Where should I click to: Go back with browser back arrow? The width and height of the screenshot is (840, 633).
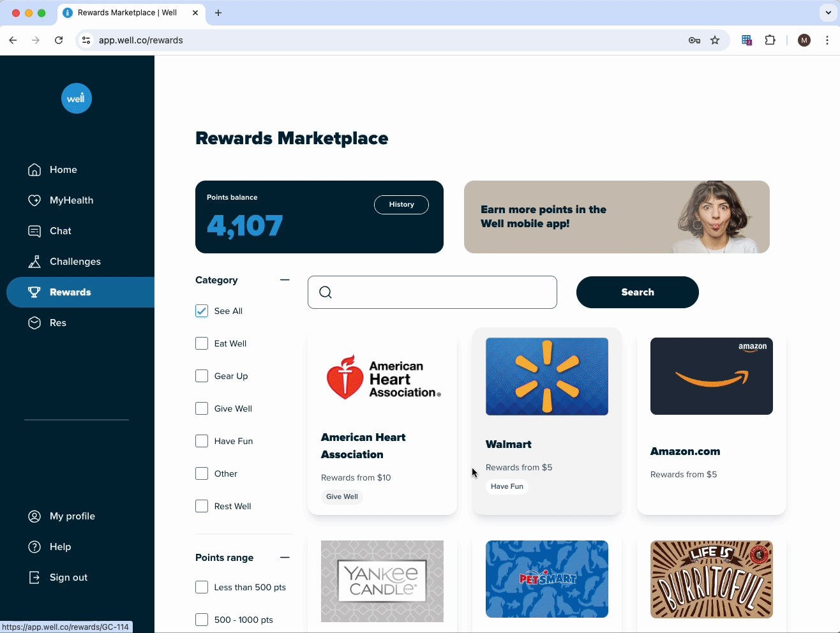[x=13, y=40]
